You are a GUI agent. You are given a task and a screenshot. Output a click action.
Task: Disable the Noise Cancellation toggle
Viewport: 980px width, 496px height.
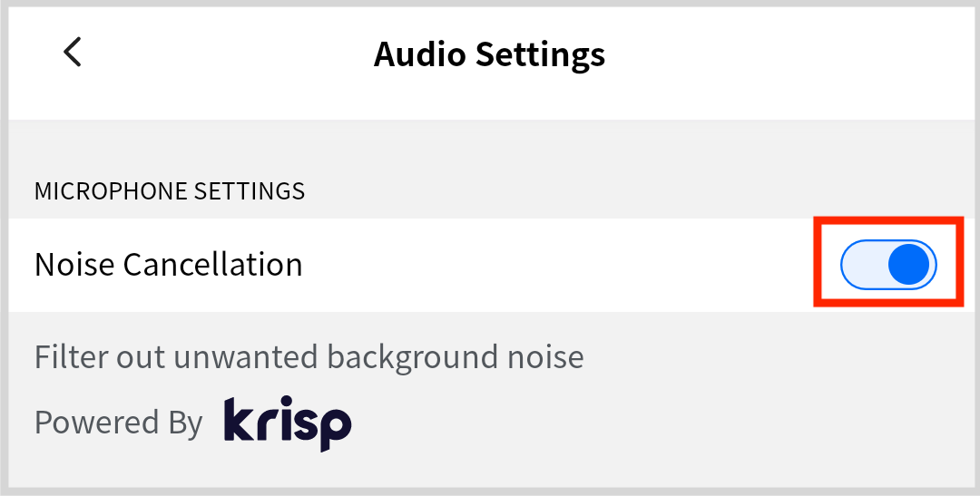[x=888, y=265]
